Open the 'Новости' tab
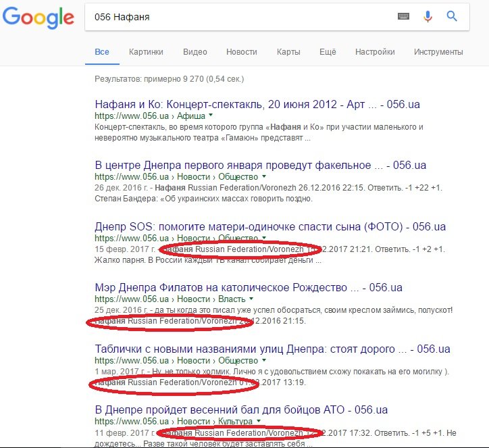Image resolution: width=489 pixels, height=448 pixels. tap(242, 52)
